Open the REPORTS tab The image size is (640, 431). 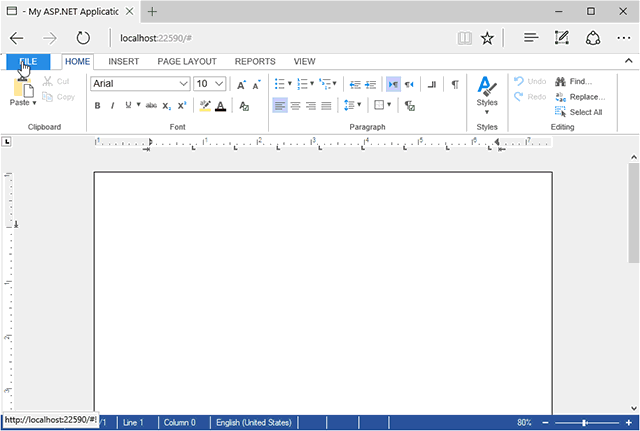pyautogui.click(x=255, y=62)
